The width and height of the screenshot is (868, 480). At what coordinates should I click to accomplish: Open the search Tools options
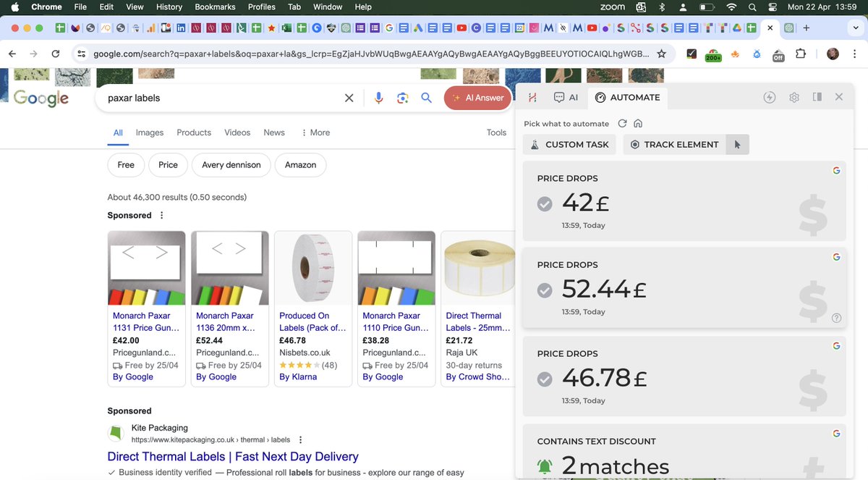pos(496,132)
